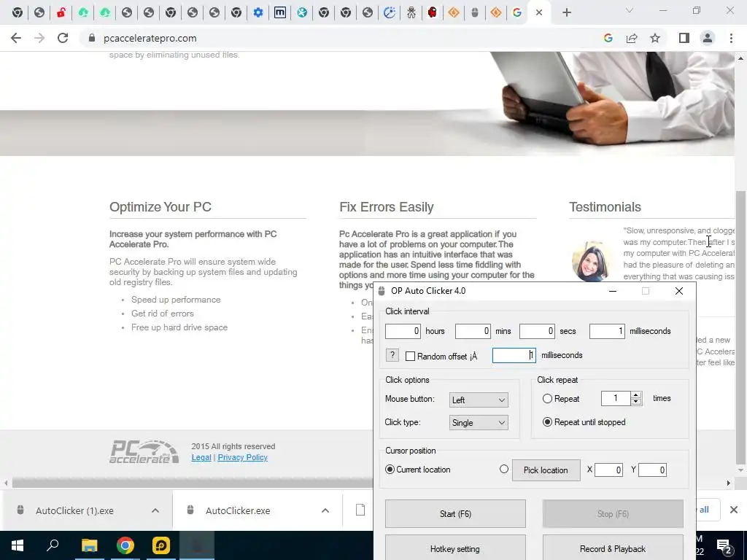
Task: Click the testimonial woman photo
Action: pos(591,261)
